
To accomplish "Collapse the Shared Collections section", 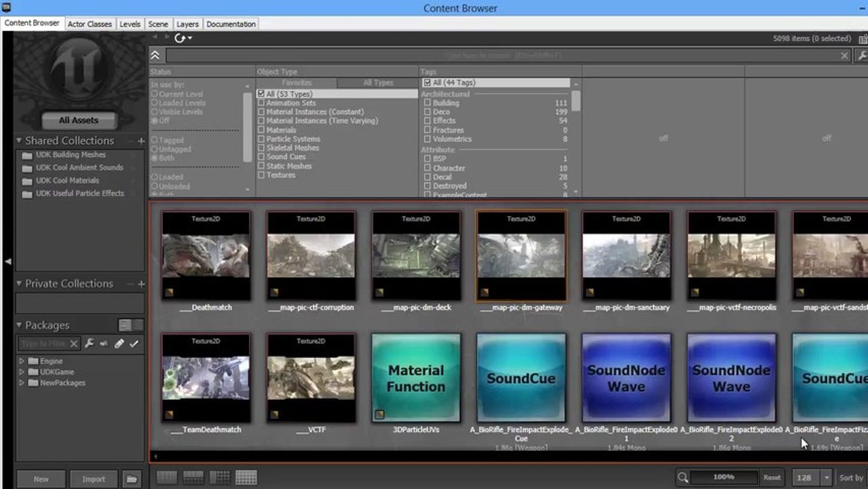I will pyautogui.click(x=19, y=141).
